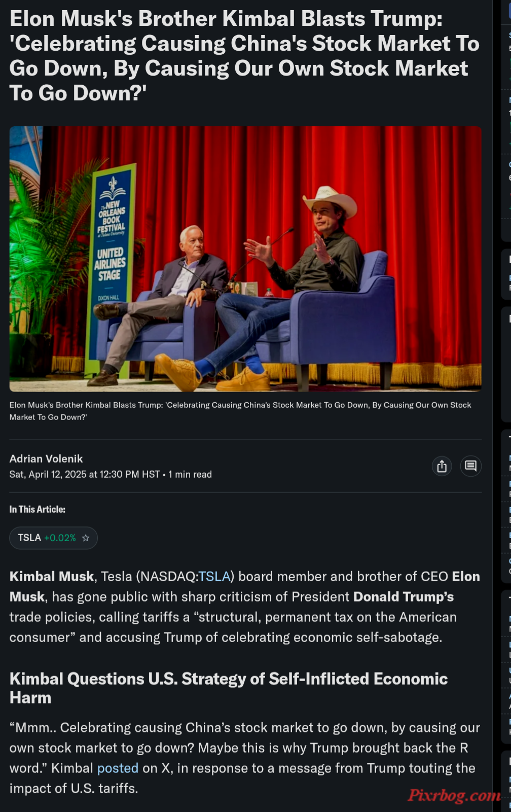Click the photo caption below the image
Viewport: 511px width, 812px height.
tap(240, 411)
